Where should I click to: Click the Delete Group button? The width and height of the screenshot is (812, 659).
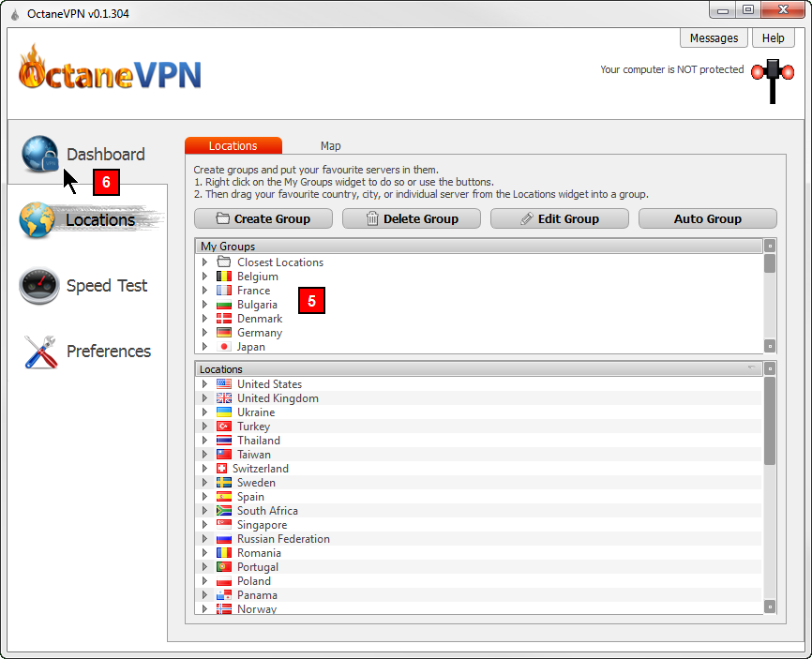pyautogui.click(x=412, y=218)
